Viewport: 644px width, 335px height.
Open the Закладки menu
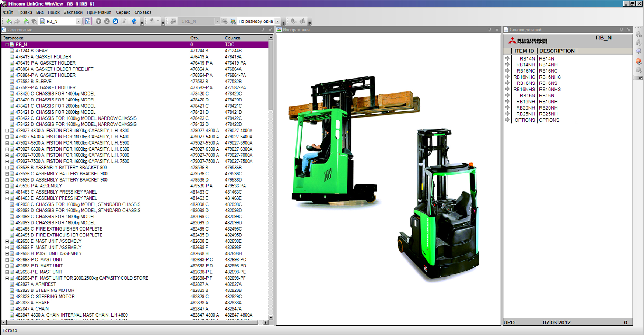point(73,12)
